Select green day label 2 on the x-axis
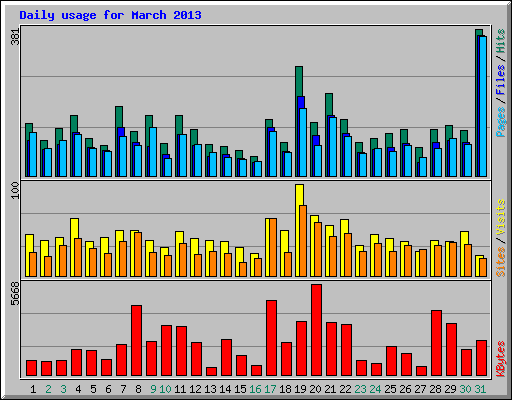This screenshot has height=400, width=512. (48, 389)
